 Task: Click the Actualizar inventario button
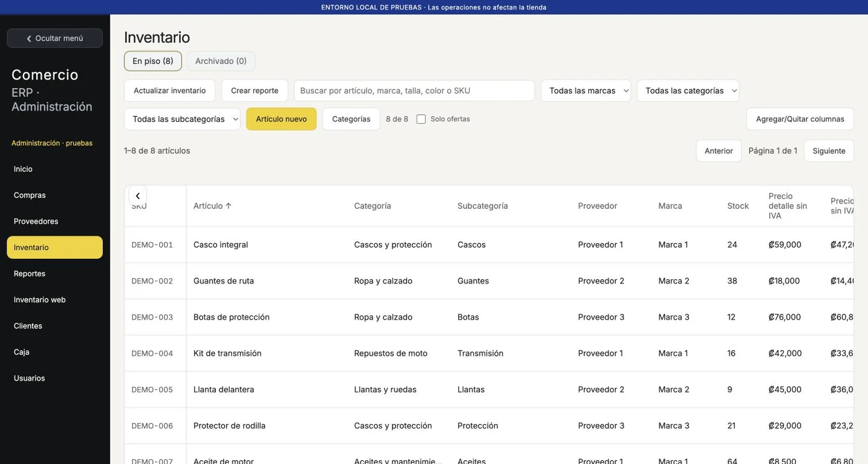170,91
